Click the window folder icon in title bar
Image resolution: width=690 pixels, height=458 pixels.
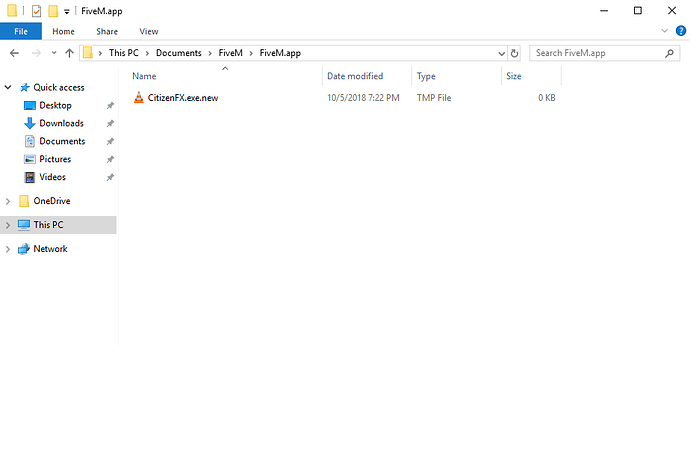pyautogui.click(x=12, y=11)
